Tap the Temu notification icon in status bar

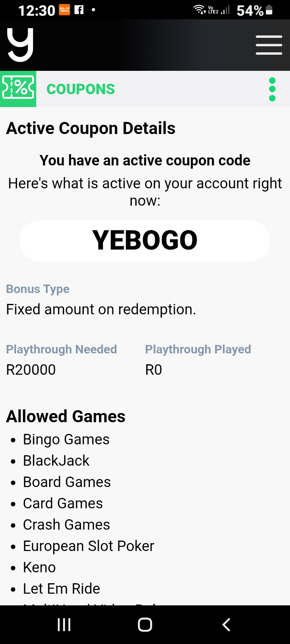click(64, 10)
